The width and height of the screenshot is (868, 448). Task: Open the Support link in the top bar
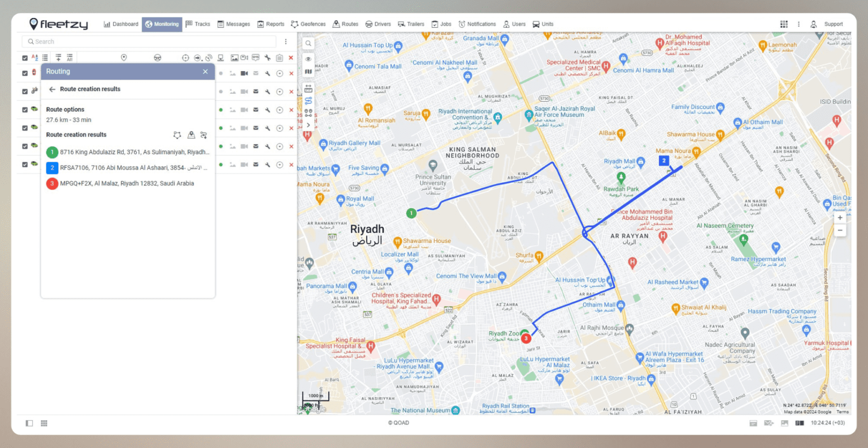coord(832,24)
